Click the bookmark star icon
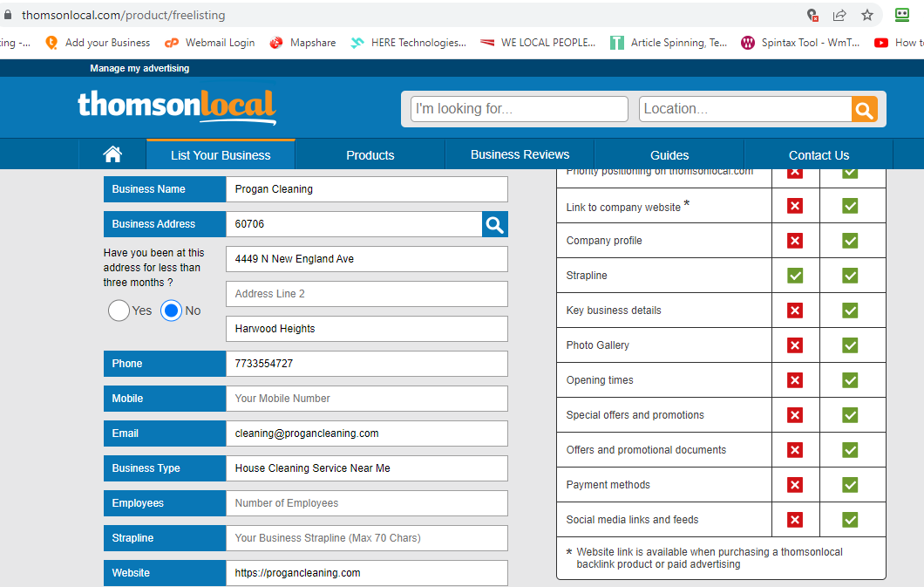Image resolution: width=924 pixels, height=587 pixels. 866,16
